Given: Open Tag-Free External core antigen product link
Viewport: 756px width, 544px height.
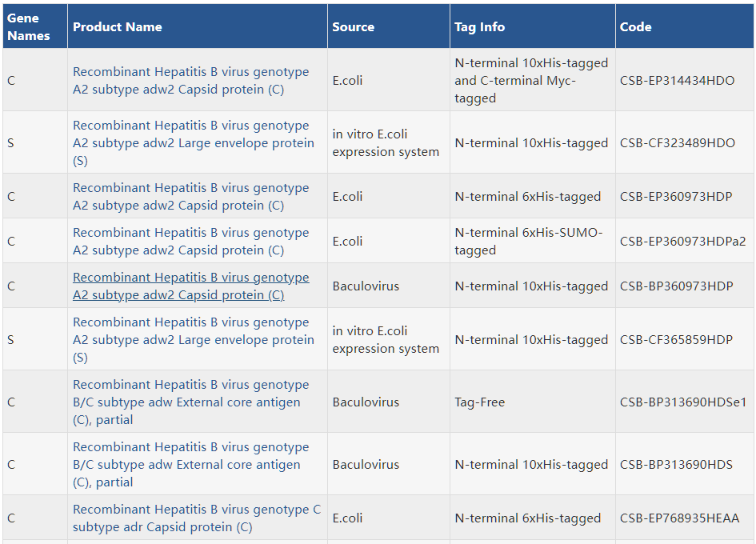Looking at the screenshot, I should (190, 402).
